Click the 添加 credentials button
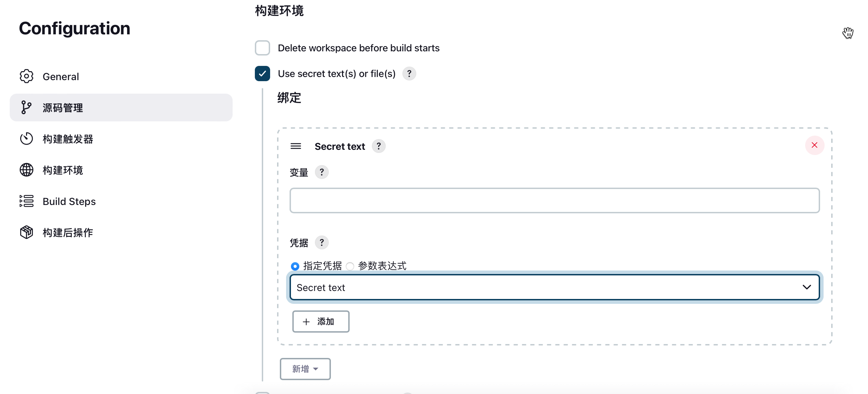Viewport: 868px width, 394px height. [321, 322]
